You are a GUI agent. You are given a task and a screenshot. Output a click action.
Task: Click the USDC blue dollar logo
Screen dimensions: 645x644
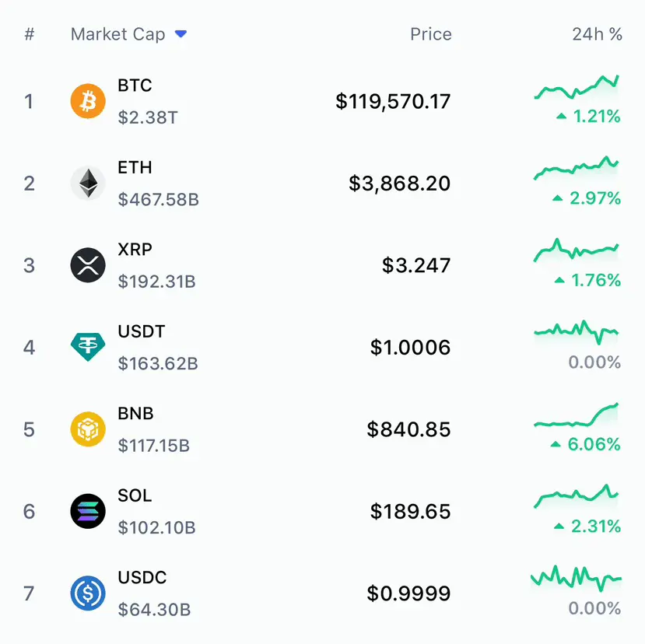[88, 593]
